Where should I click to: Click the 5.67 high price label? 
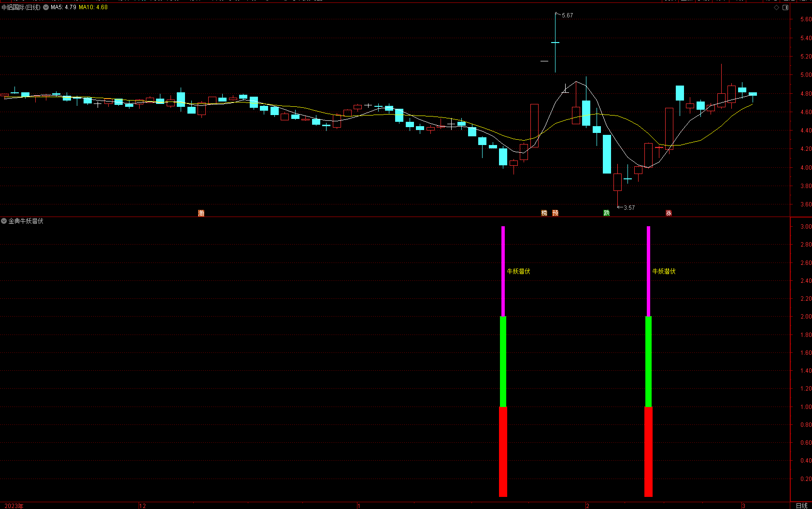point(567,15)
